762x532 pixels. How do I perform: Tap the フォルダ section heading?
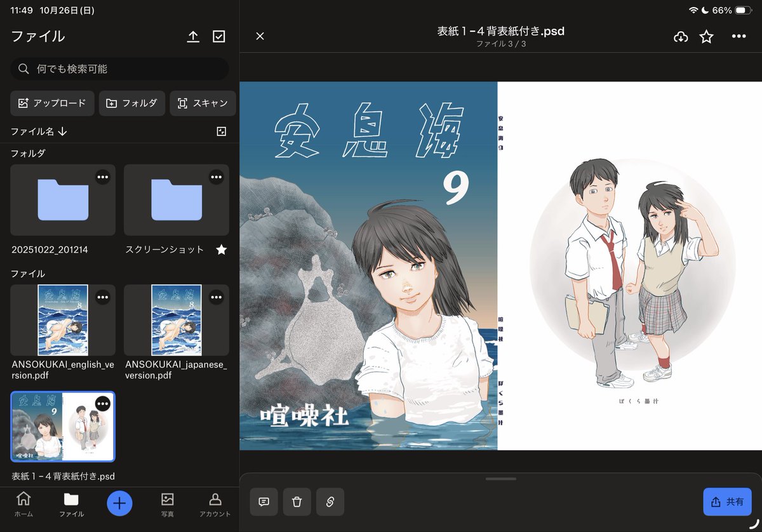(x=28, y=154)
